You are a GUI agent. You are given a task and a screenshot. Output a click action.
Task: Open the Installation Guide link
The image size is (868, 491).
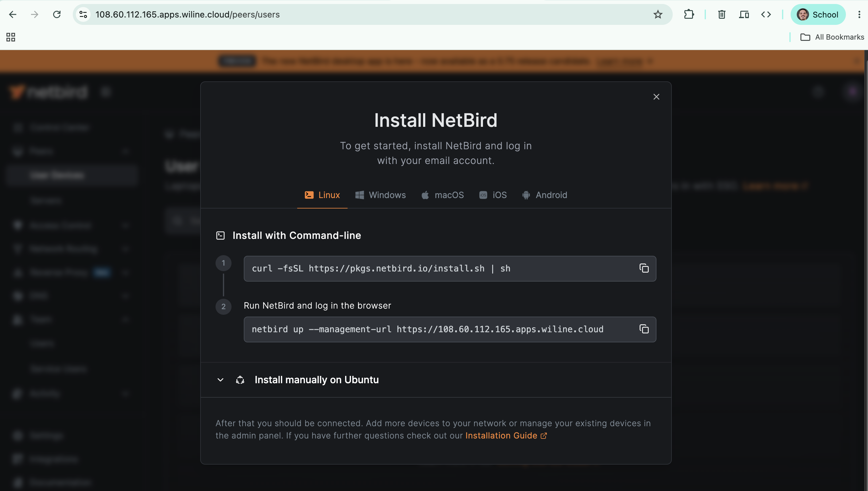click(506, 436)
